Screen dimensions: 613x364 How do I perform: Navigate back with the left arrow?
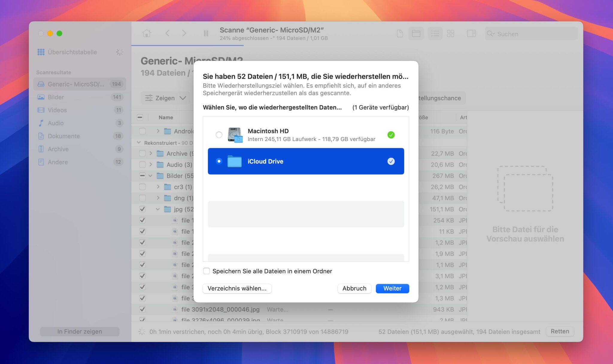168,33
